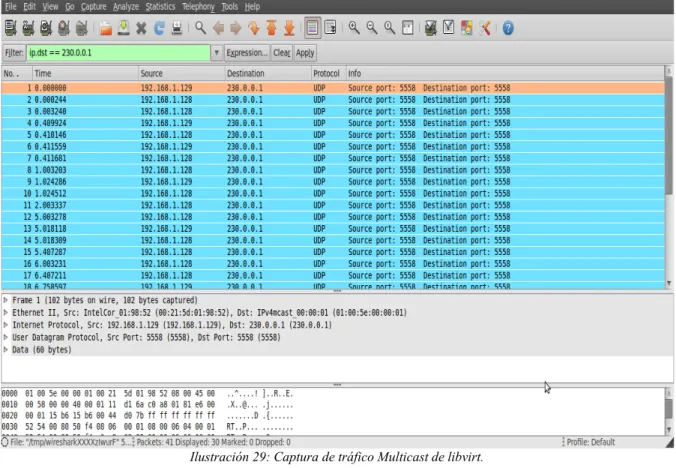Expand User Datagram Protocol node
Screen dimensions: 676x468
[6, 337]
